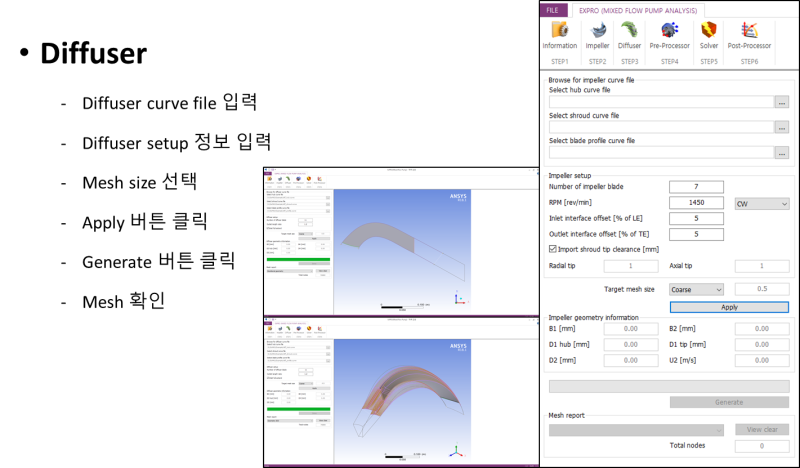This screenshot has height=468, width=800.
Task: Click the B2 [mm] value field
Action: click(762, 329)
